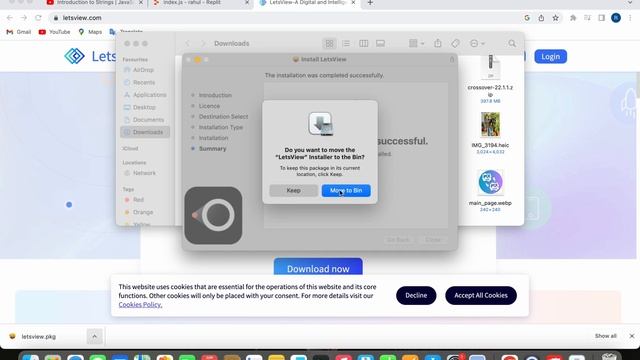The height and width of the screenshot is (360, 640).
Task: Click Keep button in dialog
Action: point(293,191)
